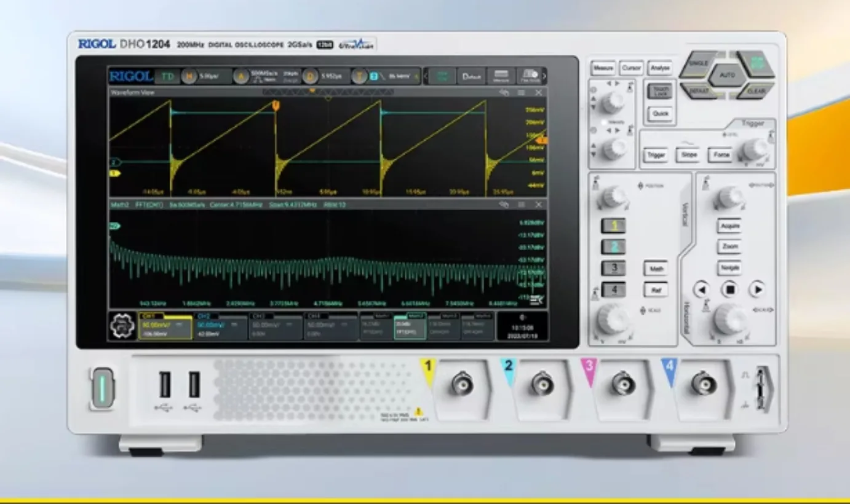
Task: Push the power button on the front panel
Action: [103, 388]
